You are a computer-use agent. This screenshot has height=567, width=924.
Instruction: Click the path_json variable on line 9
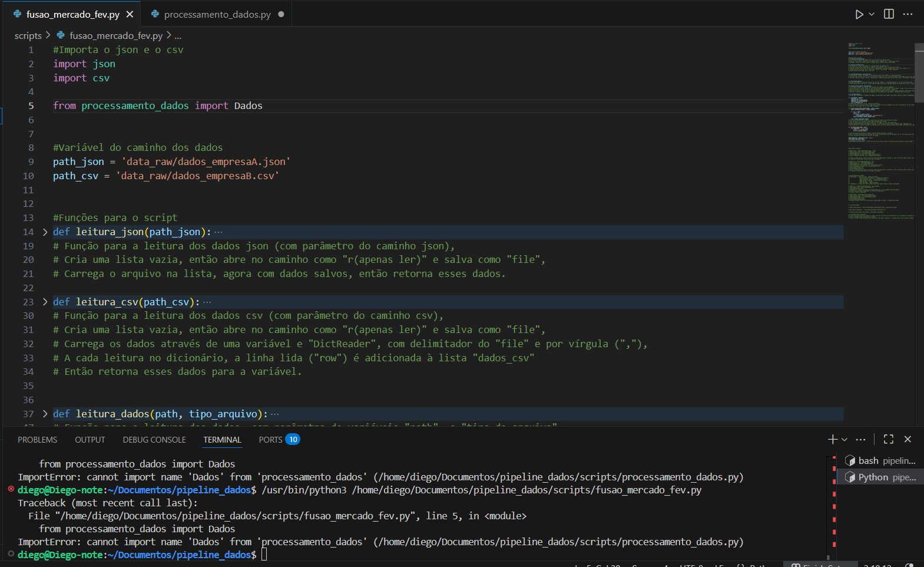[78, 162]
